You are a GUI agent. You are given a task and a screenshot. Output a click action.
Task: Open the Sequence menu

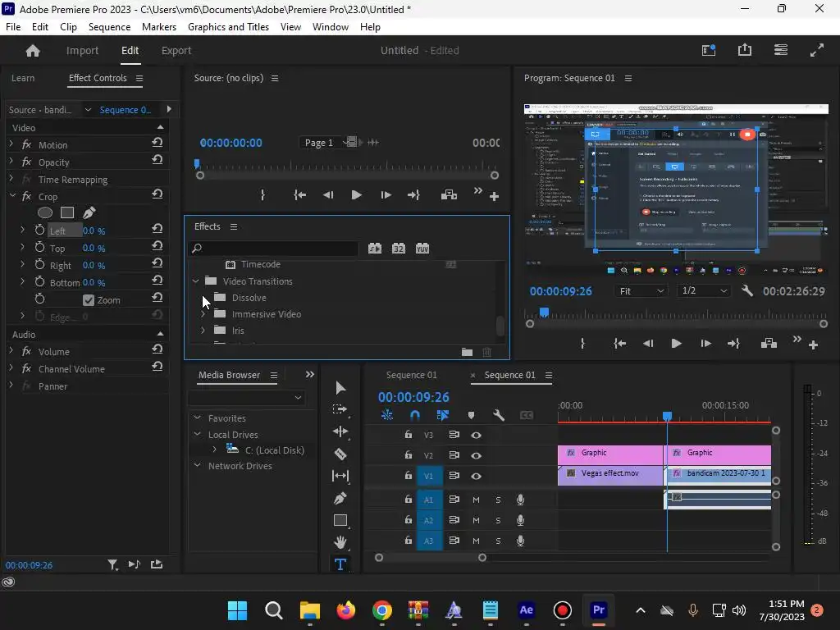[109, 27]
